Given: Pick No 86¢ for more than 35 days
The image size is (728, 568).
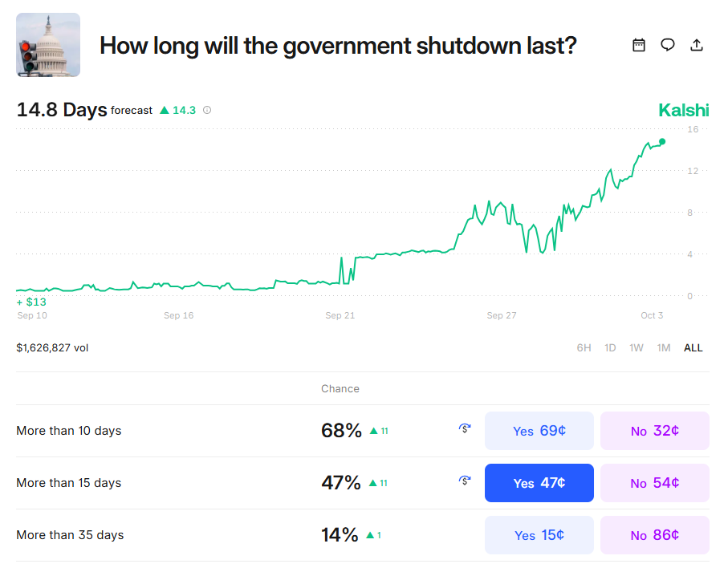Looking at the screenshot, I should pyautogui.click(x=654, y=535).
